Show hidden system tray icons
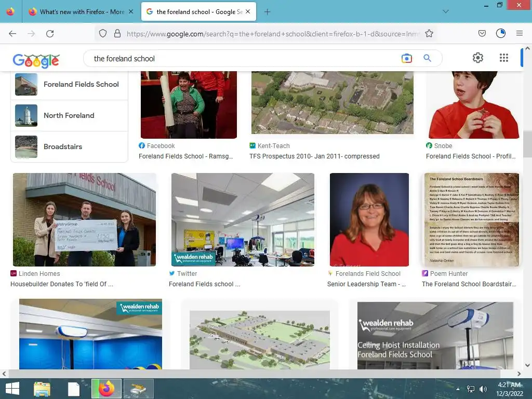The image size is (532, 399). point(458,389)
